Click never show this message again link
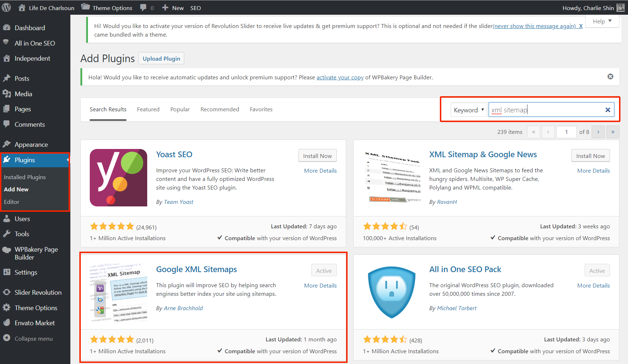Viewport: 628px width, 364px height. (535, 26)
